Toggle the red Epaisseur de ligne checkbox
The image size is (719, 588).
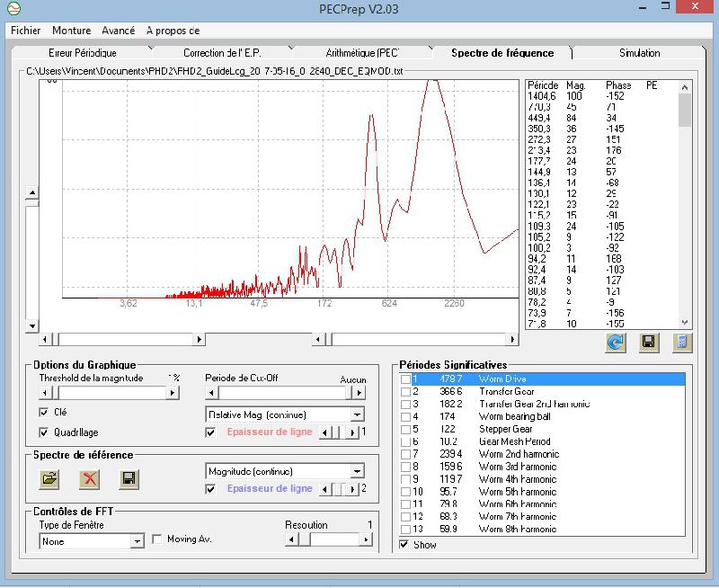point(210,432)
